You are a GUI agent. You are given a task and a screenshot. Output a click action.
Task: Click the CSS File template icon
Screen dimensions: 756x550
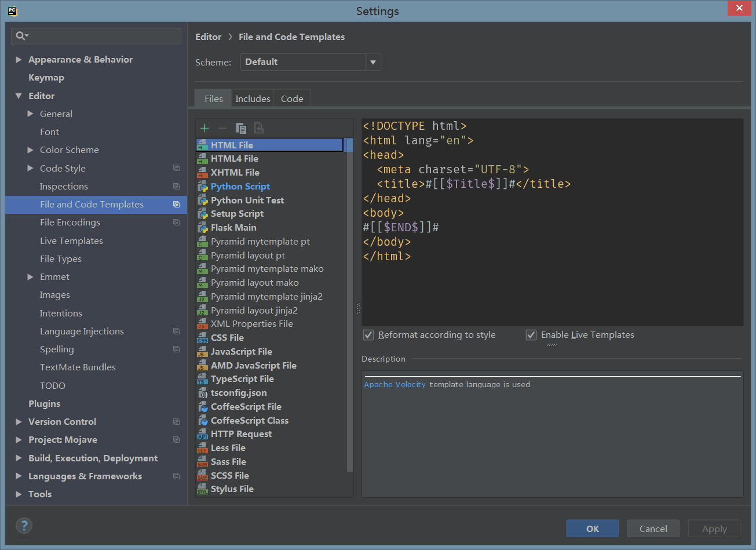pyautogui.click(x=202, y=338)
